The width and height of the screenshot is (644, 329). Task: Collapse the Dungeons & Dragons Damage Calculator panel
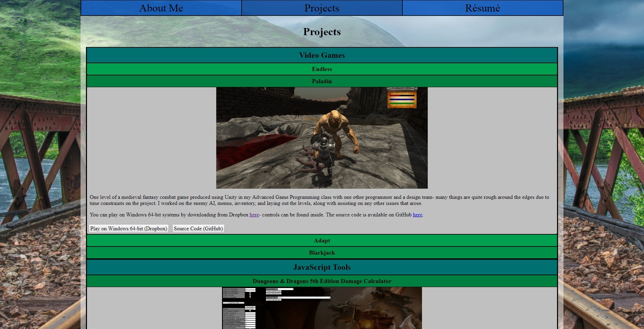(x=322, y=281)
